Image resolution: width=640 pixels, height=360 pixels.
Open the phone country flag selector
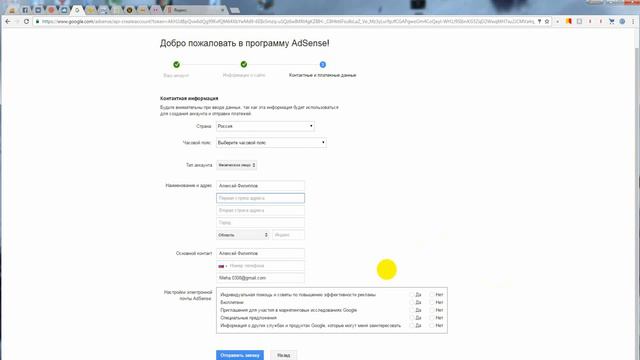coord(222,266)
